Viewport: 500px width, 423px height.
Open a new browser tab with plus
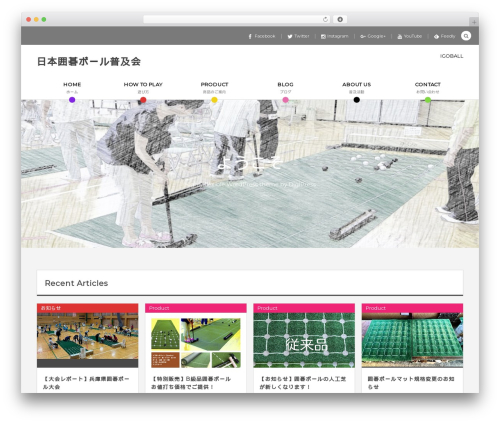(474, 22)
